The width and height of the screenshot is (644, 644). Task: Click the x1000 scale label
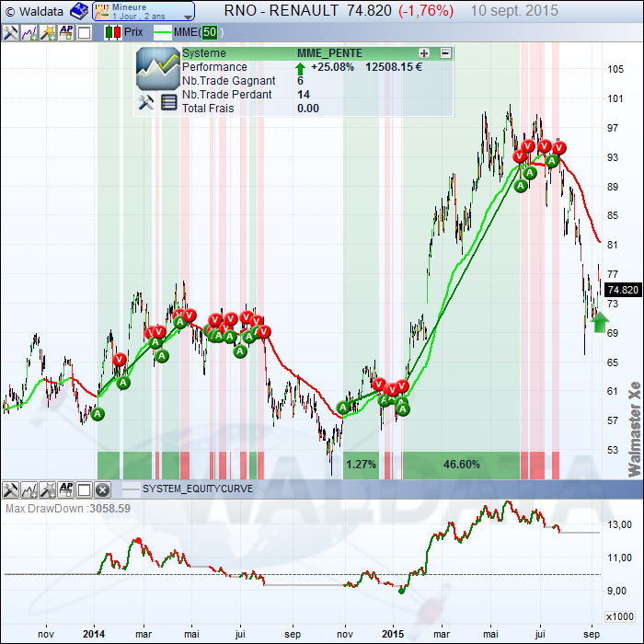[620, 617]
